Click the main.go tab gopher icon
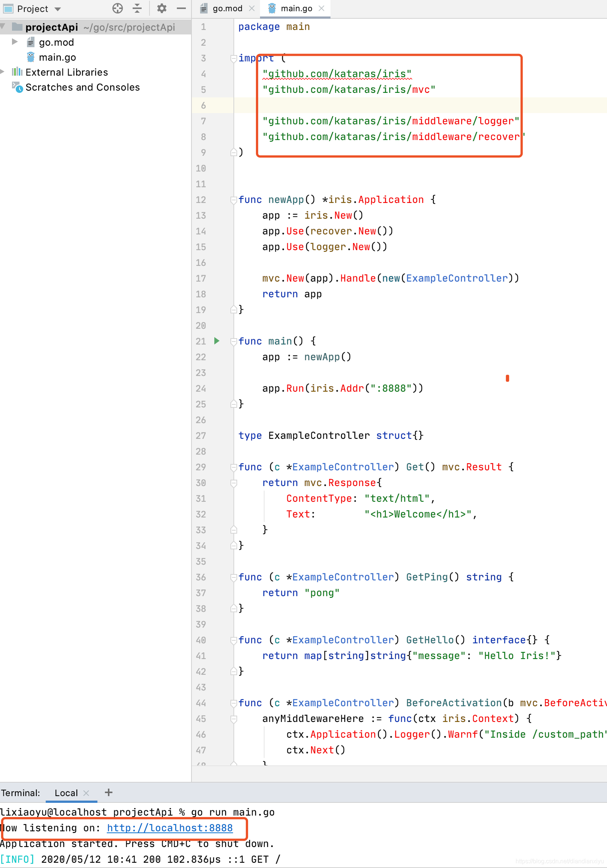Image resolution: width=607 pixels, height=868 pixels. point(272,8)
